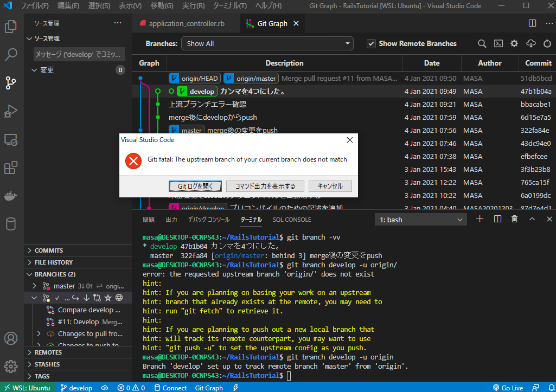Add a new terminal with plus icon
Image resolution: width=556 pixels, height=392 pixels.
[480, 220]
